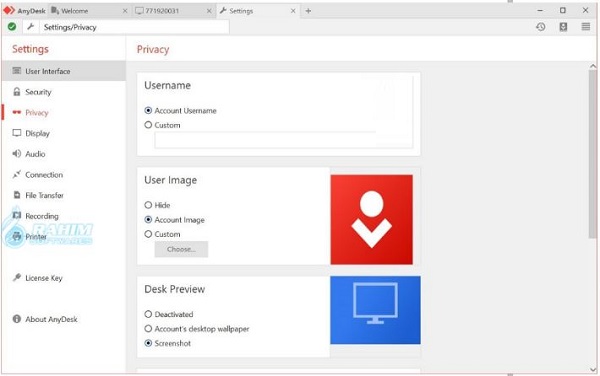The image size is (600, 376).
Task: Open the Connection settings section
Action: click(64, 174)
